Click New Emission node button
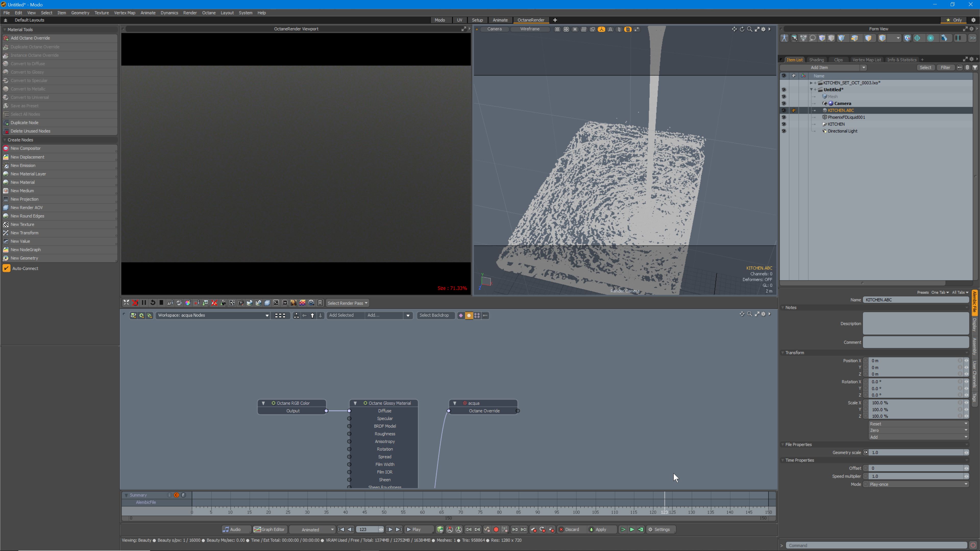This screenshot has height=551, width=980. (x=23, y=165)
